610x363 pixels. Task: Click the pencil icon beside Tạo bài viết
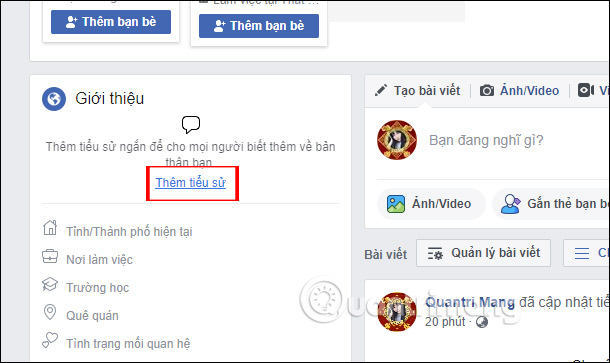point(380,90)
